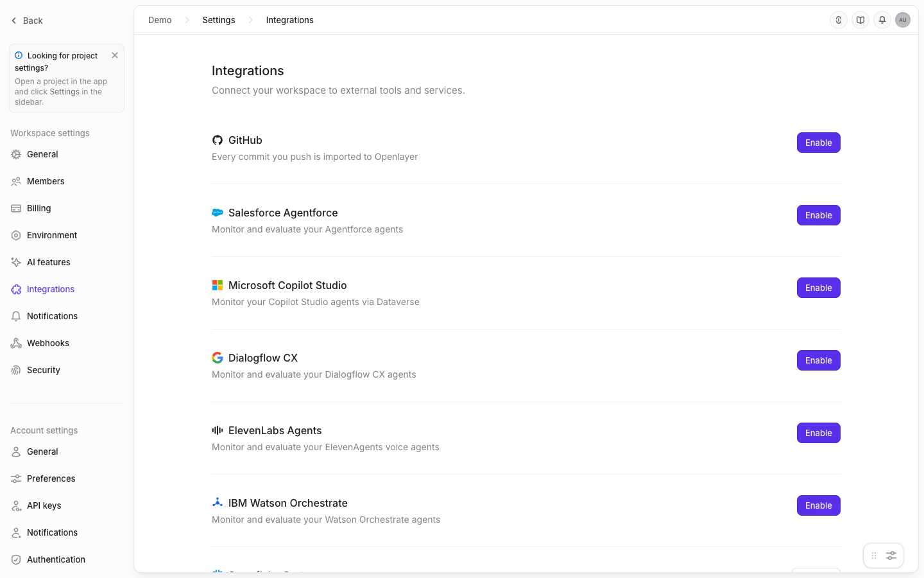The width and height of the screenshot is (924, 578).
Task: Enable the Dialogflow CX integration
Action: click(819, 360)
